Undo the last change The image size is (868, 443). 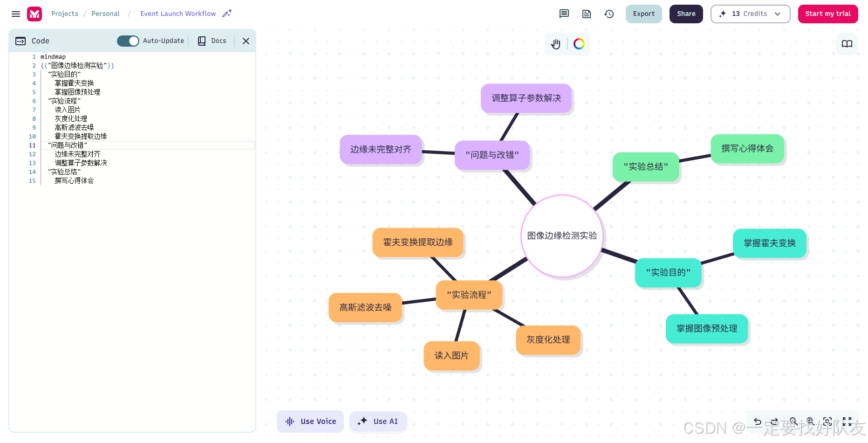click(758, 422)
